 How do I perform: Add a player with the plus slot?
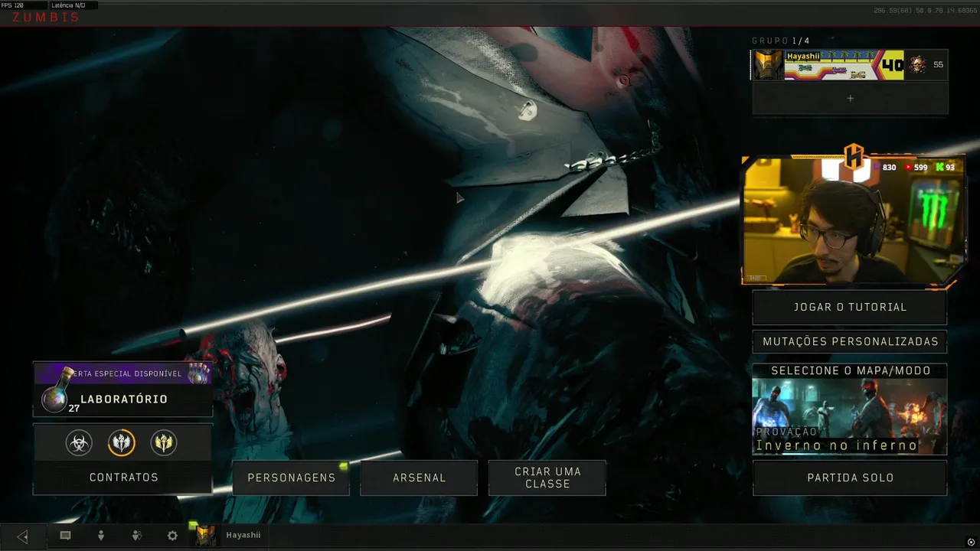pos(850,98)
